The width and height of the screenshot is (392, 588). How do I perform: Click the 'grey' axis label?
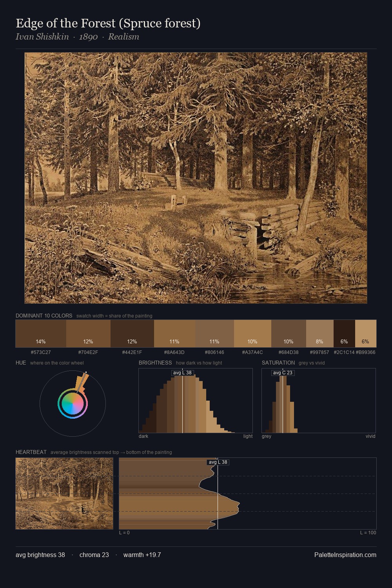click(x=267, y=436)
